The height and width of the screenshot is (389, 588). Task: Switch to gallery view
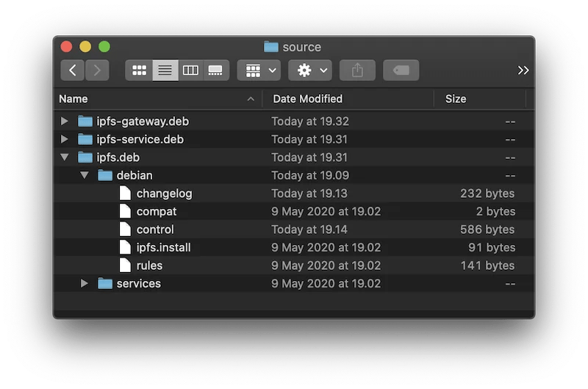pos(215,70)
